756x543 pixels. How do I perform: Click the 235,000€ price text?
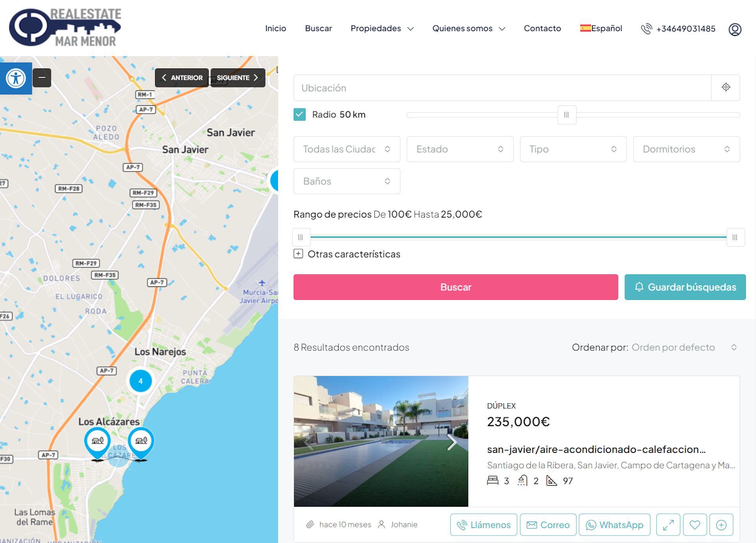(518, 422)
